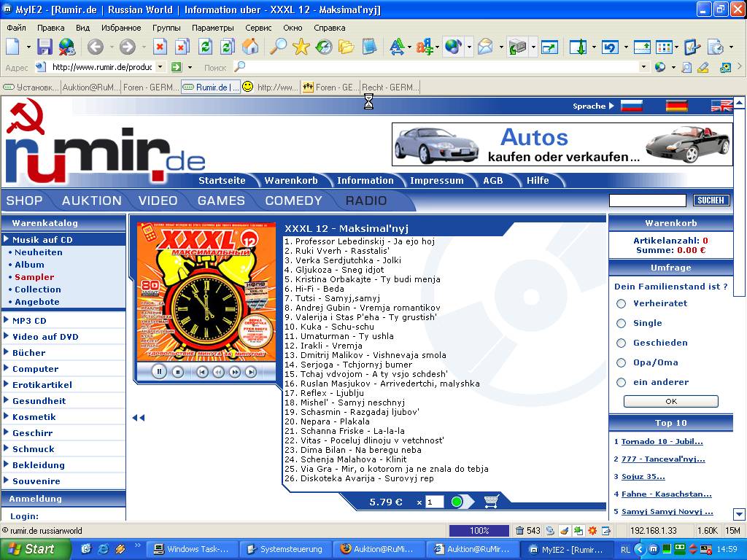This screenshot has width=747, height=560.
Task: Open Tornado 10 - Jubil... Top 10 link
Action: pyautogui.click(x=662, y=441)
